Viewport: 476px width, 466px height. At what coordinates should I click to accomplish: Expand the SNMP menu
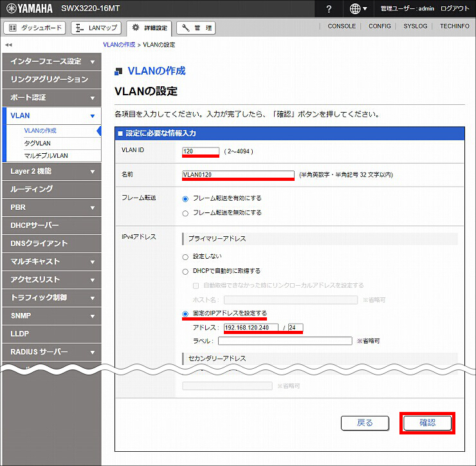[51, 316]
